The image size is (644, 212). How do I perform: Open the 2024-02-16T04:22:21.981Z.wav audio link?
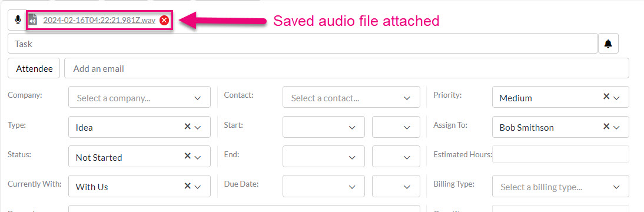tap(99, 20)
